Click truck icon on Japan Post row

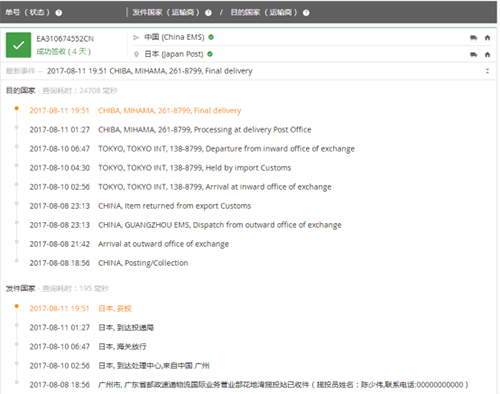[x=473, y=54]
